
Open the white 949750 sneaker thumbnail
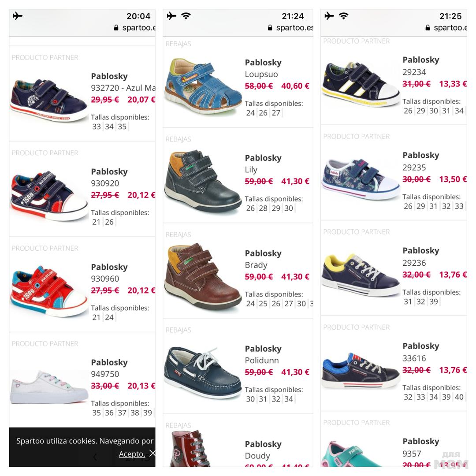pyautogui.click(x=49, y=387)
